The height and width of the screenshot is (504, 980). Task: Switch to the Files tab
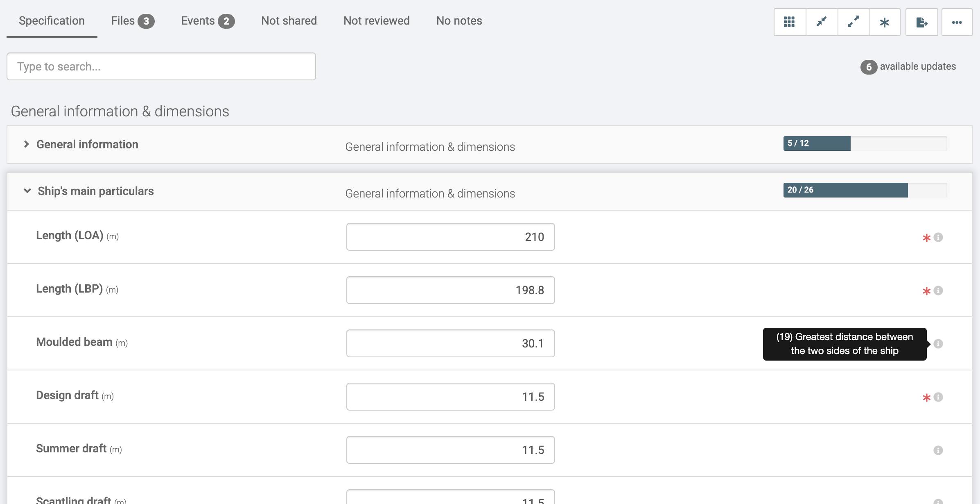tap(132, 21)
